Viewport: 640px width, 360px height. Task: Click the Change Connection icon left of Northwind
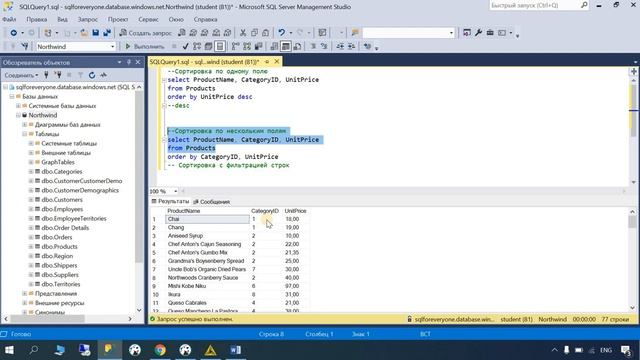(x=24, y=47)
